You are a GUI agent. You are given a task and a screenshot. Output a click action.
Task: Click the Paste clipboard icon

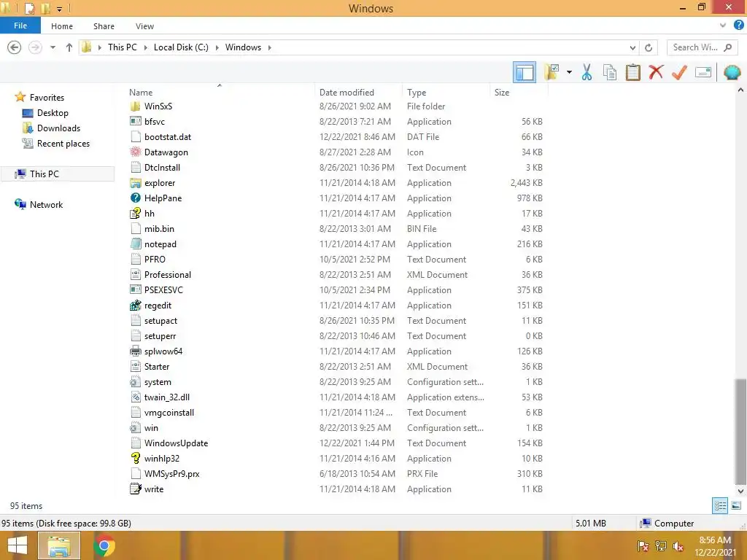(632, 72)
